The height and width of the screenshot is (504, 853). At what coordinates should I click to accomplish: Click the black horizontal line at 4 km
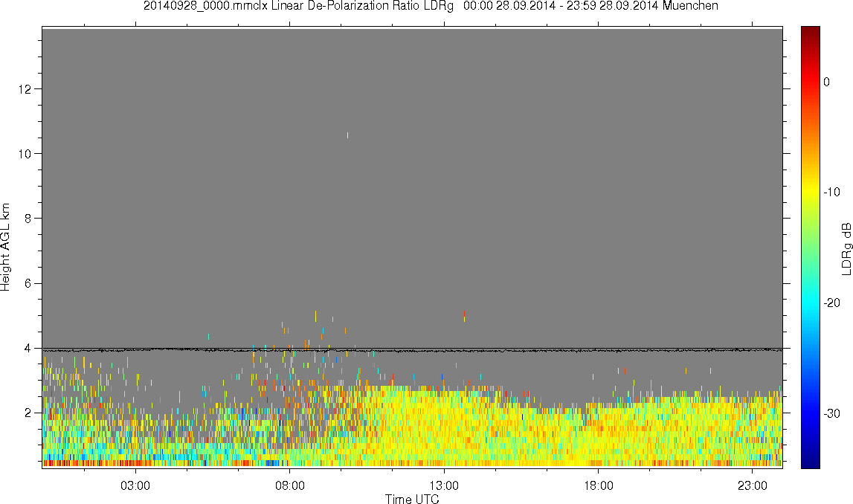coord(412,349)
